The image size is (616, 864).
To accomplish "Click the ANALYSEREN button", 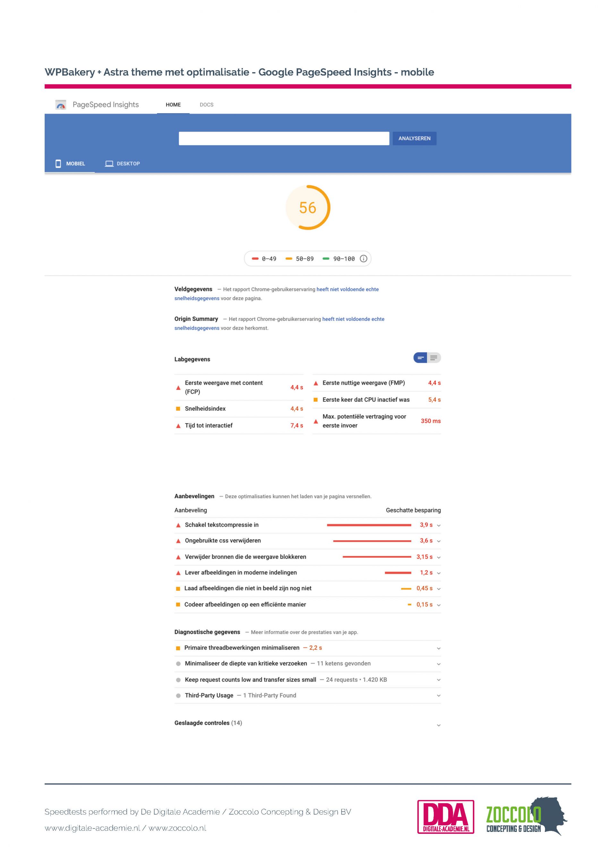I will pos(415,138).
